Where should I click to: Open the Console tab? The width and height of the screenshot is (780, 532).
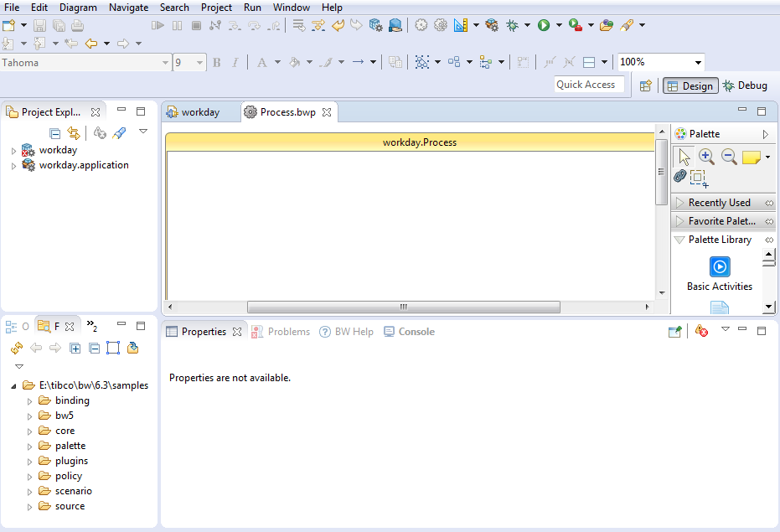[416, 332]
